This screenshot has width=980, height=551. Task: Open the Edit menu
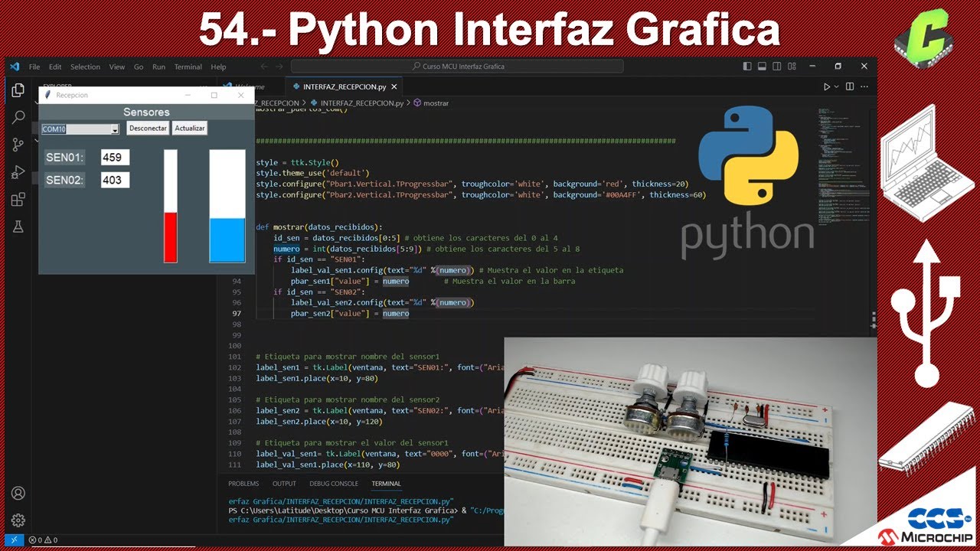(55, 67)
